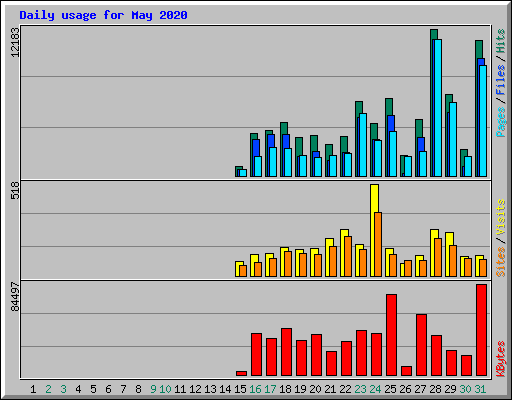
Task: Click day 29 on the date axis
Action: pos(450,389)
